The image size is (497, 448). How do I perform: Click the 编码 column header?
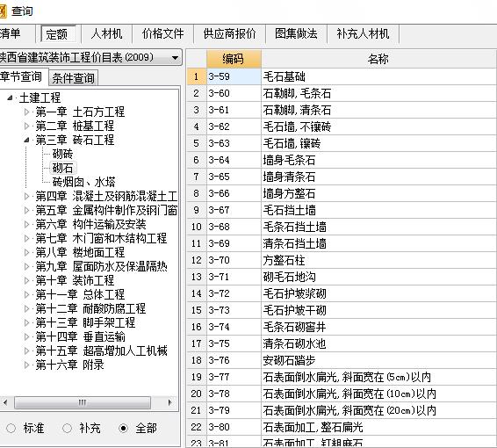coord(234,59)
